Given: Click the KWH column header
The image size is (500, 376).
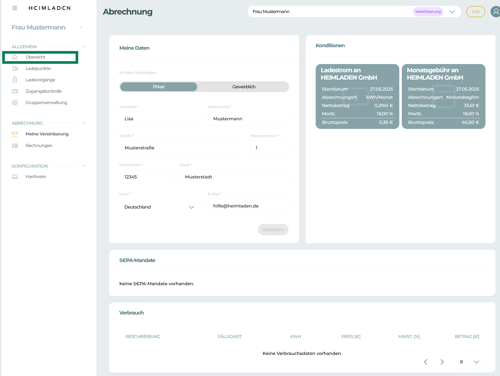Looking at the screenshot, I should 296,337.
